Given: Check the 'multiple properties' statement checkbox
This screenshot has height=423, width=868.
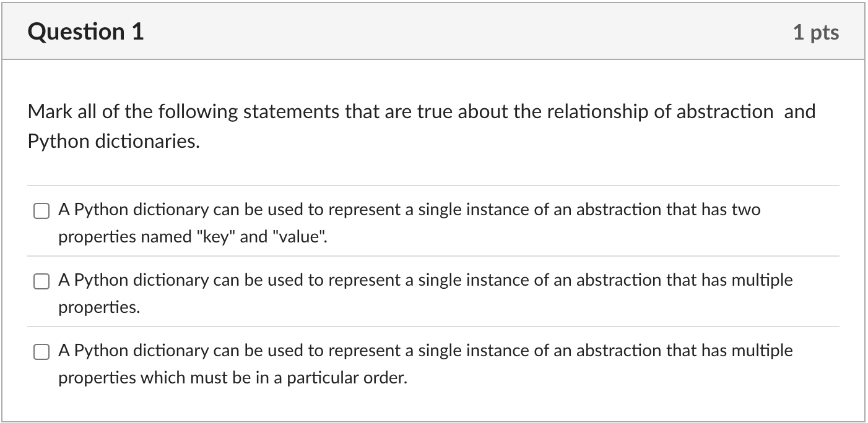Looking at the screenshot, I should coord(41,282).
